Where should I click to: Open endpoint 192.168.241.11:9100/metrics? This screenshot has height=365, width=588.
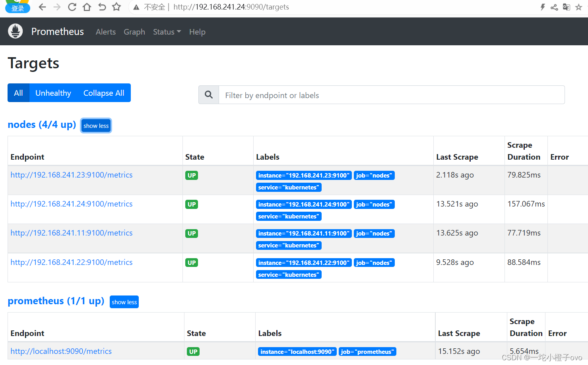click(72, 233)
